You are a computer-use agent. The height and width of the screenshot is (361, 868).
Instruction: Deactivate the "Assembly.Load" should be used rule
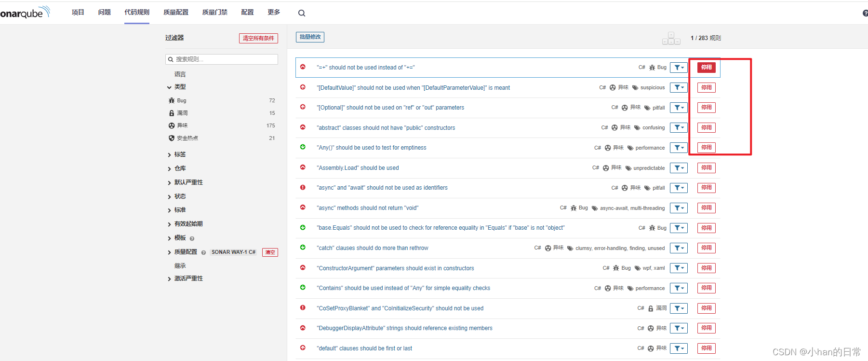click(x=707, y=168)
